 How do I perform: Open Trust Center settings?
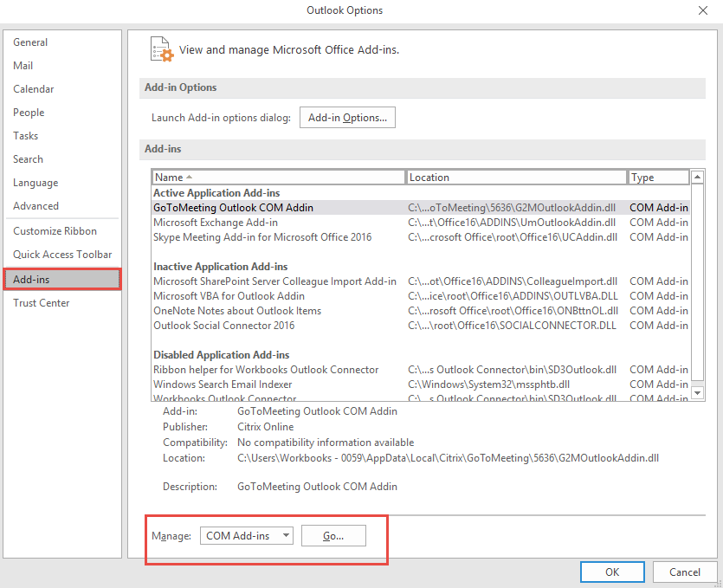click(41, 303)
